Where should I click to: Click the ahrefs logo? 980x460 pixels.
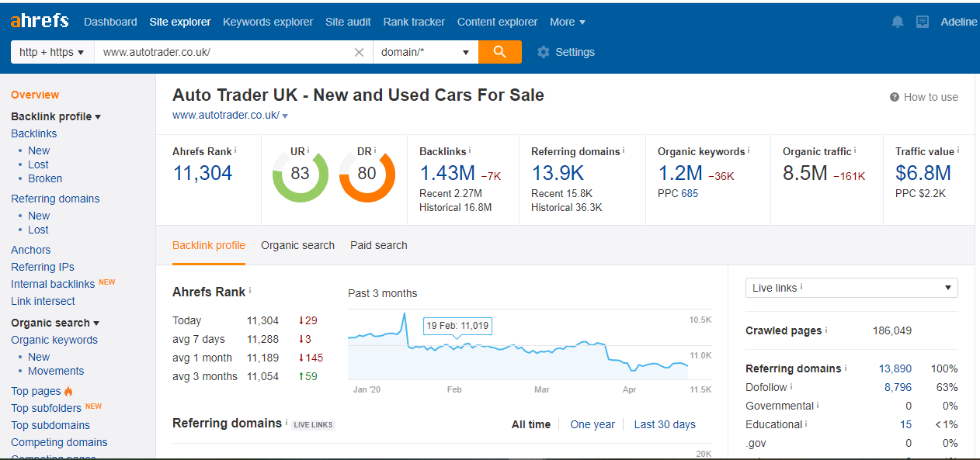click(x=40, y=21)
